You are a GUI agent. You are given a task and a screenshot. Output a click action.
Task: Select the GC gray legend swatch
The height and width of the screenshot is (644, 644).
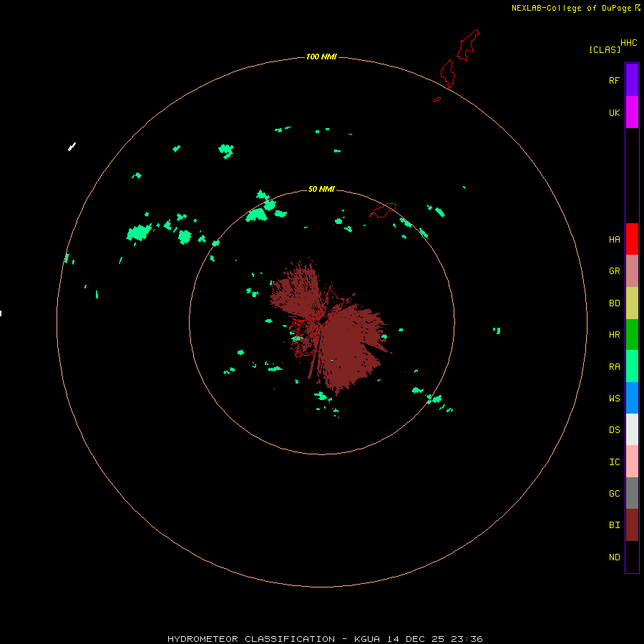(x=632, y=493)
